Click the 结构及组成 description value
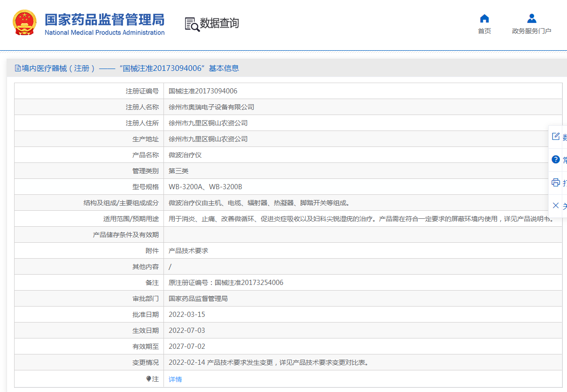 coord(259,203)
